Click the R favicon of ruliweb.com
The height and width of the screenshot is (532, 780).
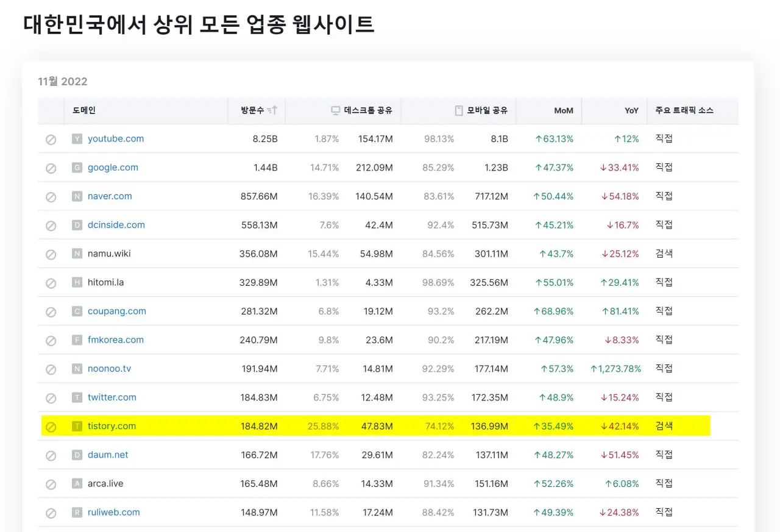77,512
